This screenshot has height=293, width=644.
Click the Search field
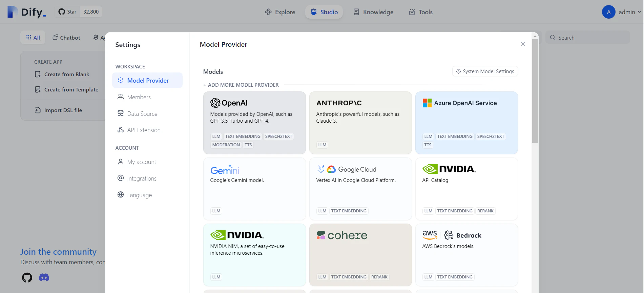[x=588, y=38]
